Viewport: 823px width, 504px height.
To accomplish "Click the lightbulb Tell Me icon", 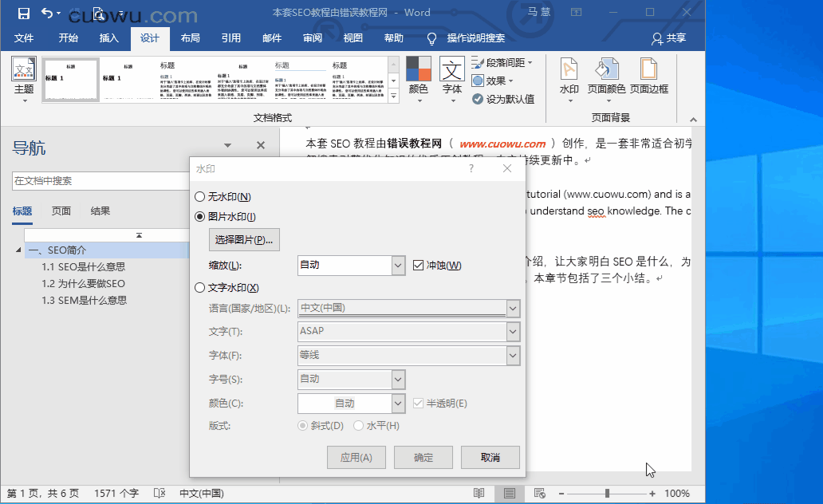I will [x=431, y=38].
